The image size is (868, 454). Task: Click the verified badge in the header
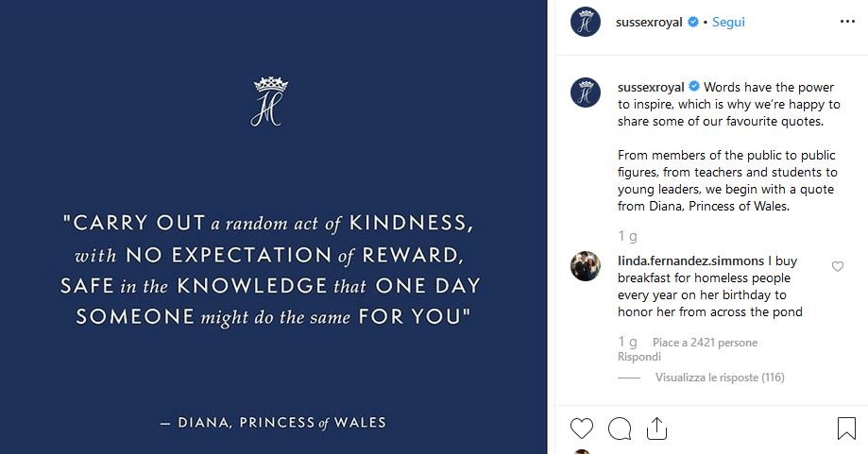(693, 22)
